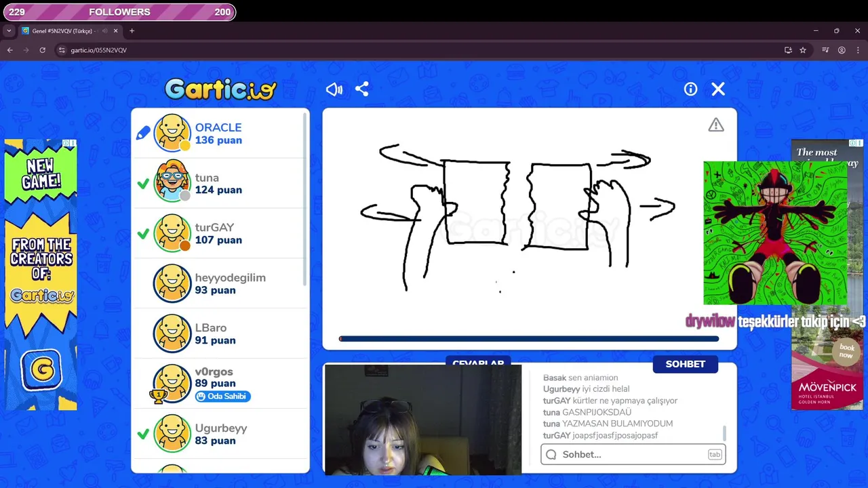
Task: Click turGAY's player name
Action: tap(214, 228)
